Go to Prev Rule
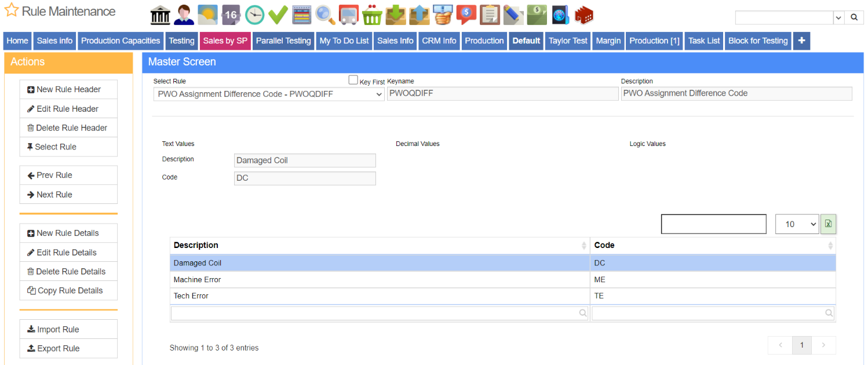The width and height of the screenshot is (868, 365). click(68, 175)
